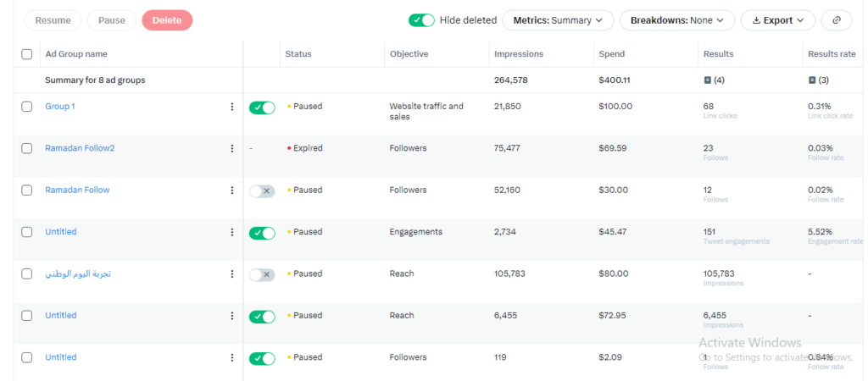
Task: Click the Delete button
Action: click(x=167, y=20)
